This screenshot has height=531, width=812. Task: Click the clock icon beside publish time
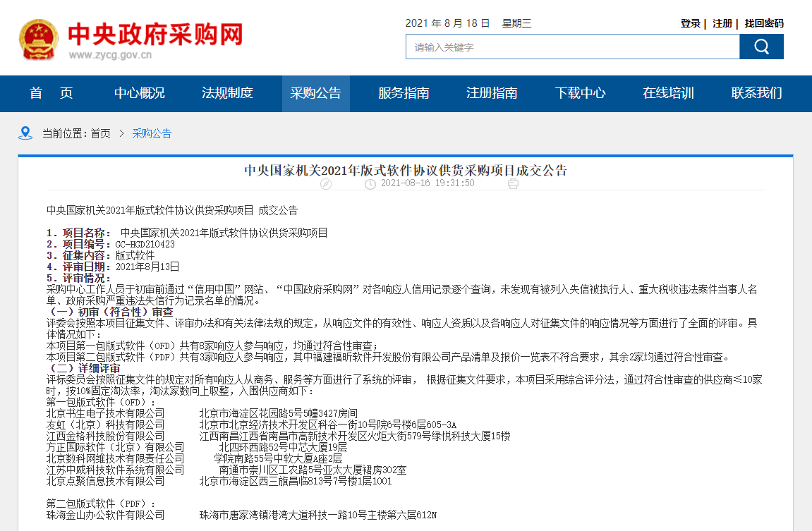(370, 183)
